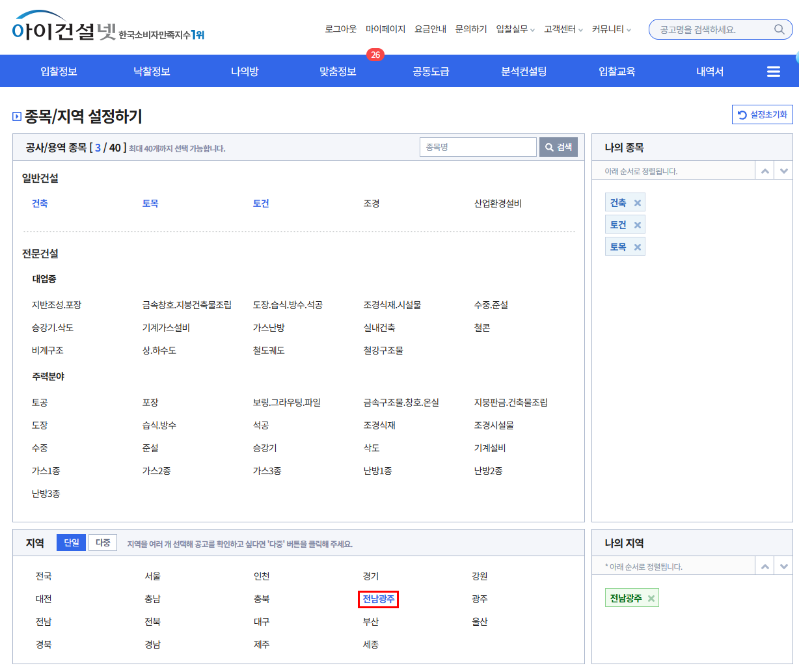
Task: Select 철콘 category
Action: (x=482, y=328)
